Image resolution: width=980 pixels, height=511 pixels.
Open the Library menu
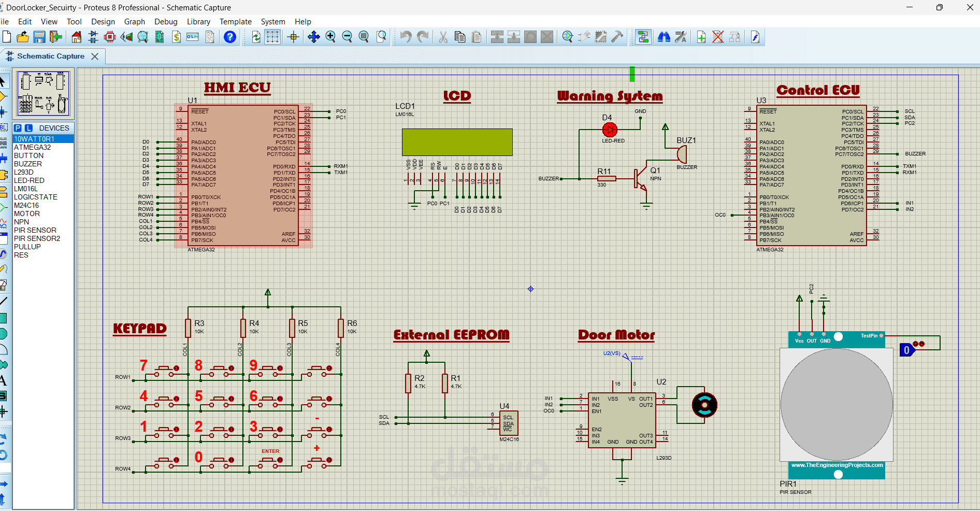[x=198, y=21]
